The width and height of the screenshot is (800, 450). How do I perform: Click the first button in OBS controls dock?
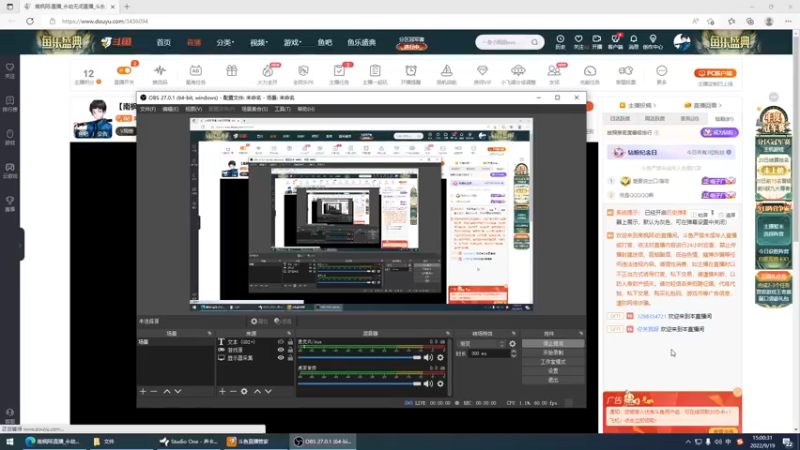(553, 343)
